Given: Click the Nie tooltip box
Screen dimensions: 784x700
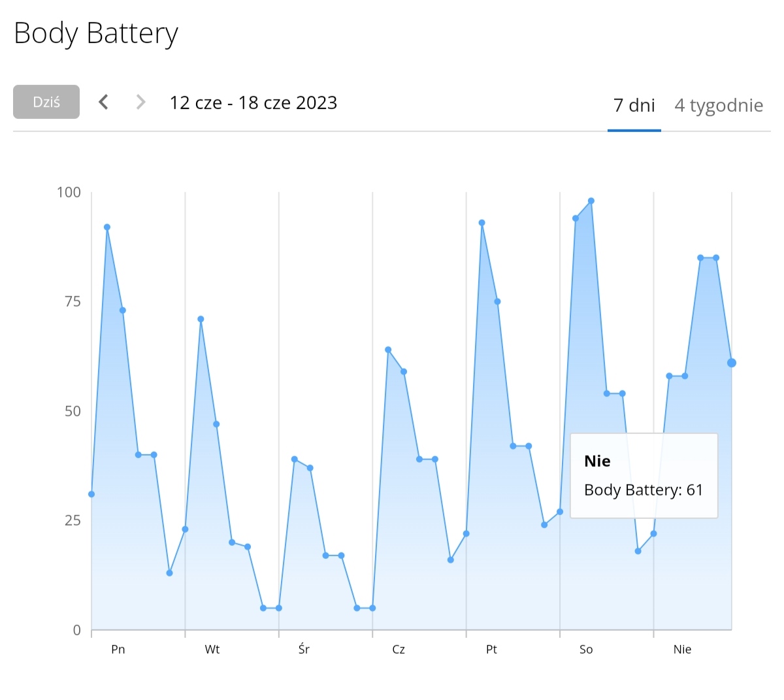Looking at the screenshot, I should 644,476.
